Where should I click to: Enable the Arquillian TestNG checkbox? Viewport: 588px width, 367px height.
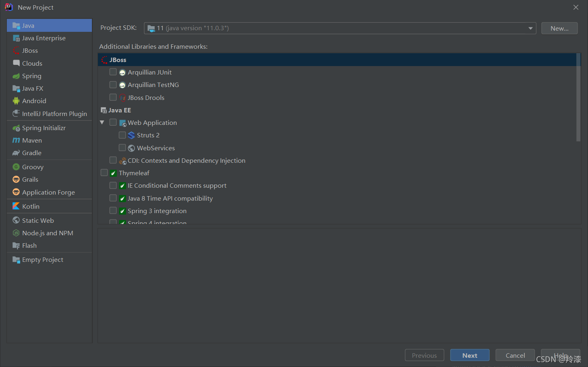[x=113, y=85]
